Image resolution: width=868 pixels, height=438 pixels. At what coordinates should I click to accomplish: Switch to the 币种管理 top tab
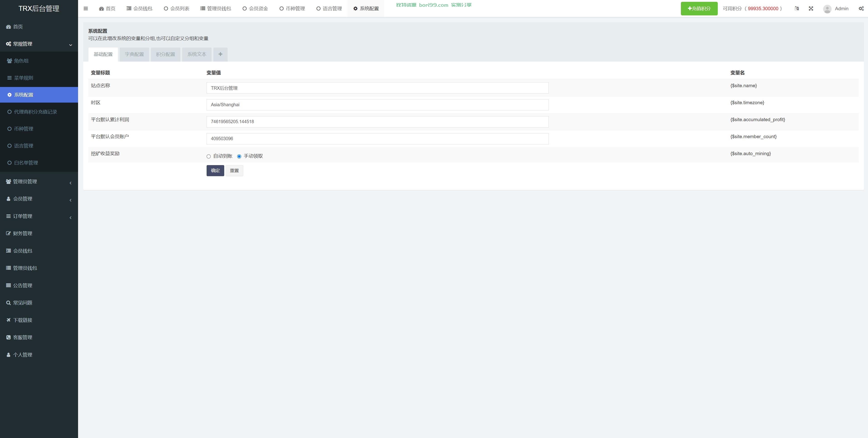[x=292, y=8]
